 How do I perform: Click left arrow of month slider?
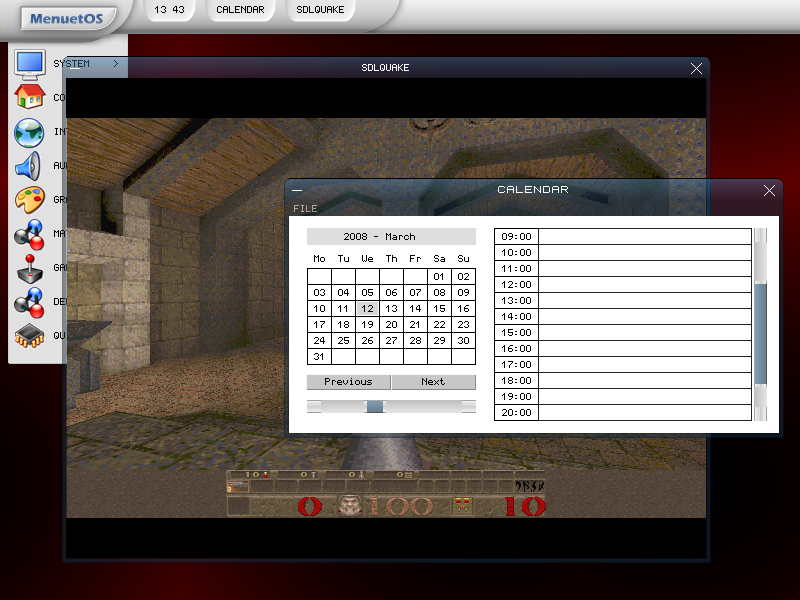pos(314,406)
